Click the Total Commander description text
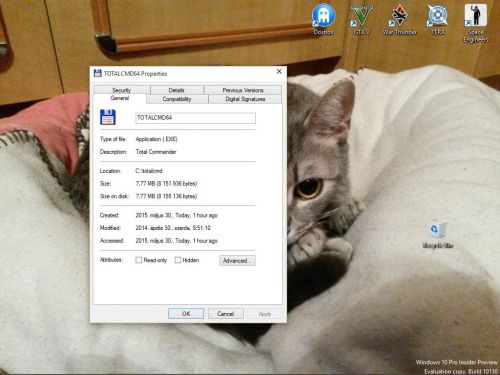500x375 pixels. click(156, 152)
